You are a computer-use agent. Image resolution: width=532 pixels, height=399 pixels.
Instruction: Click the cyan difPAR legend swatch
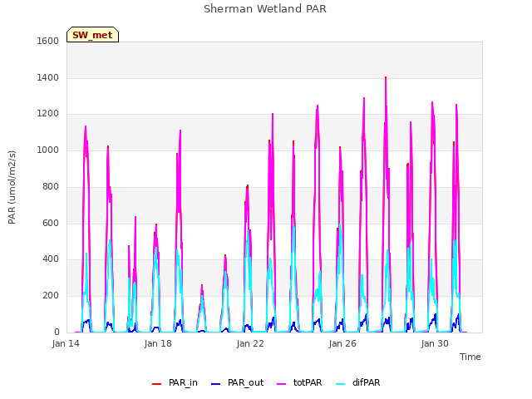pyautogui.click(x=340, y=383)
